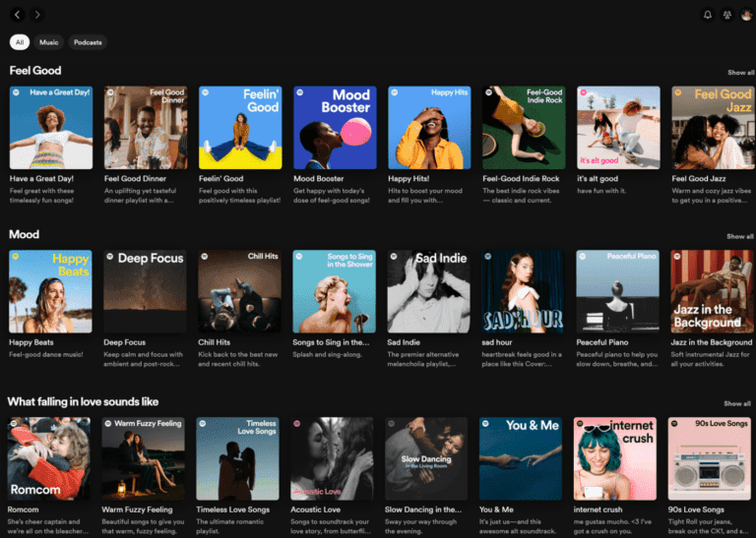
Task: Open it's alt good playlist cover
Action: click(618, 128)
